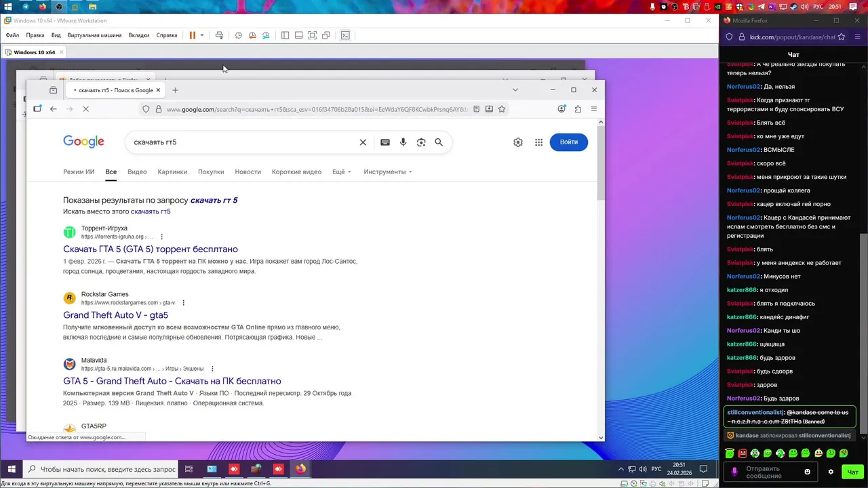Image resolution: width=868 pixels, height=488 pixels.
Task: Open Google quick settings gear
Action: pyautogui.click(x=518, y=142)
